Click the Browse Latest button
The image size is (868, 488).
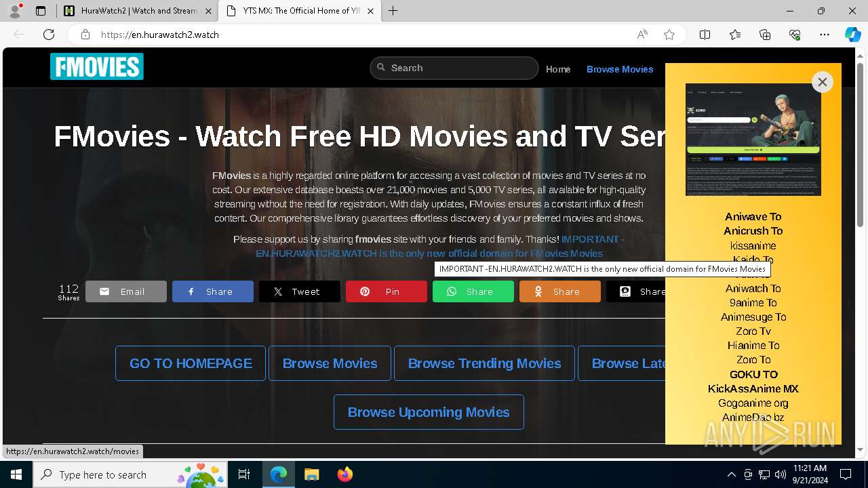(622, 363)
